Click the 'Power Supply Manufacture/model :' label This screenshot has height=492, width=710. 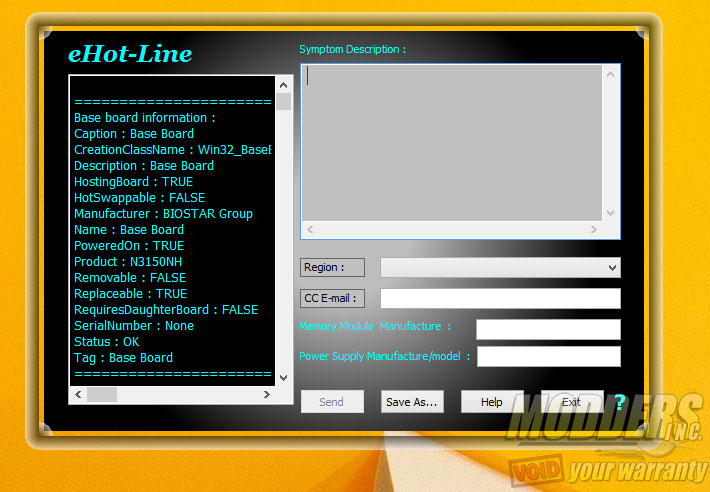(385, 356)
